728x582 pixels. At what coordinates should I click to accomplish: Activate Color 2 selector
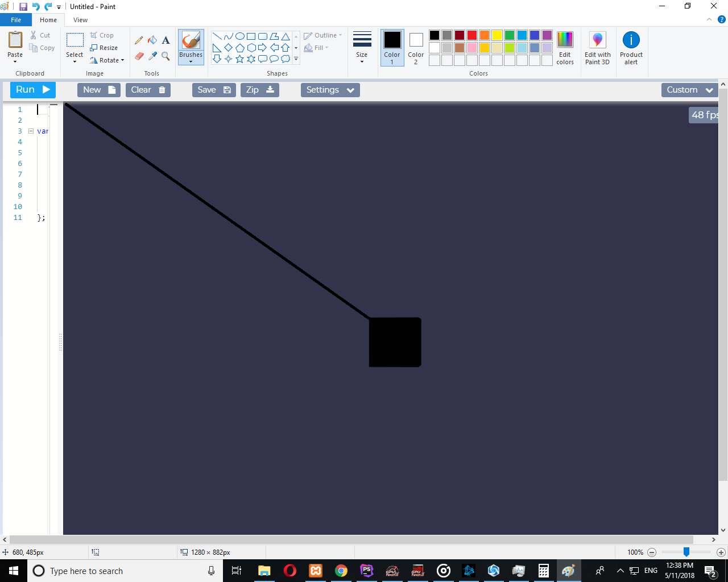[x=416, y=48]
